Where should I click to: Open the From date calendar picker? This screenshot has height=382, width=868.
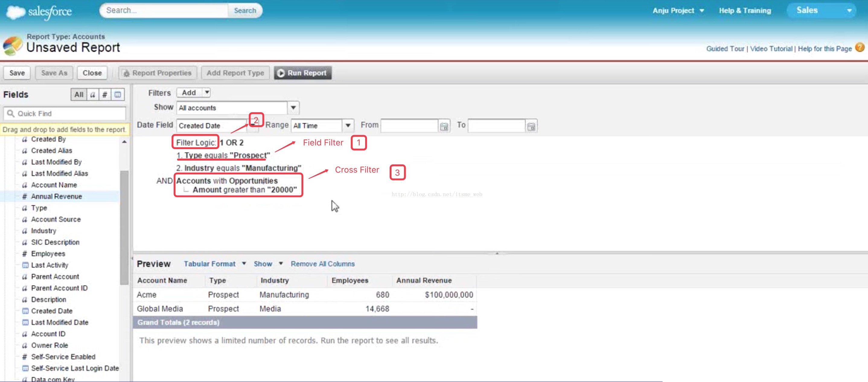[444, 126]
